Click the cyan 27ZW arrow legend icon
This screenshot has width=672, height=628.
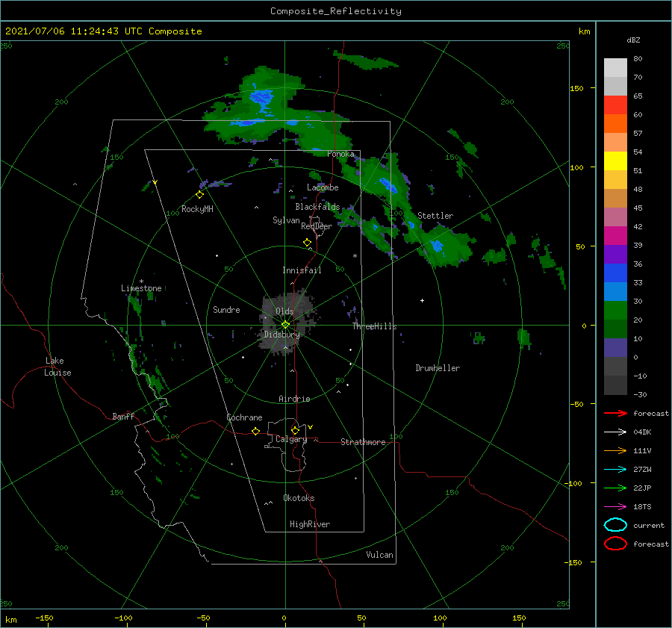(615, 470)
